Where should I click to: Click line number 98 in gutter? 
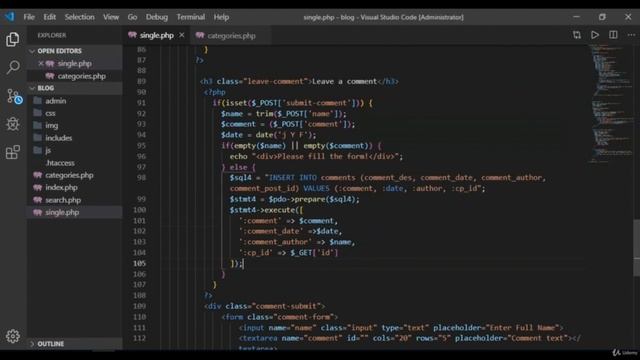(x=141, y=178)
